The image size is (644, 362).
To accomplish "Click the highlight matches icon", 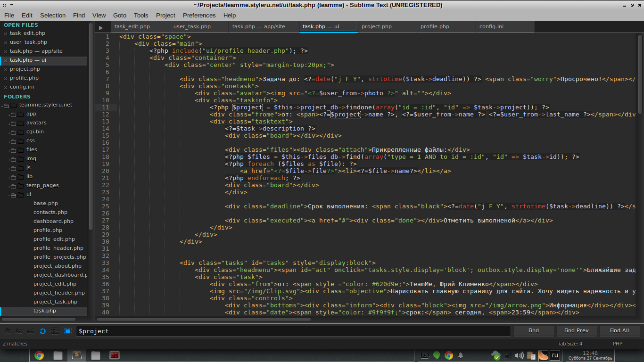I will 68,331.
